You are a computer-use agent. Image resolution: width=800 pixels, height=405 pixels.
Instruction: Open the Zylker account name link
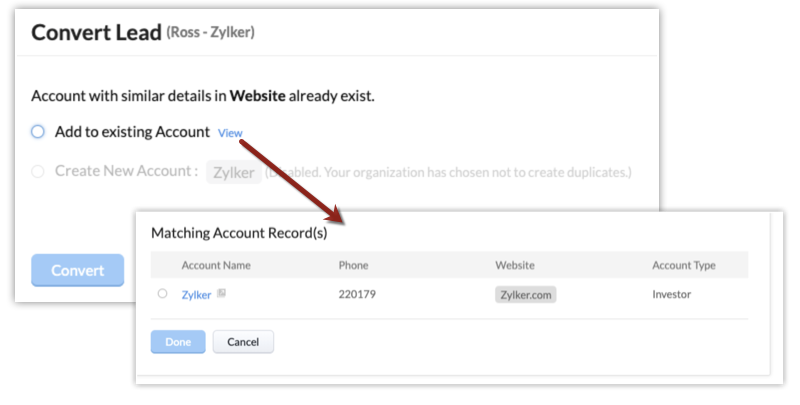coord(197,294)
